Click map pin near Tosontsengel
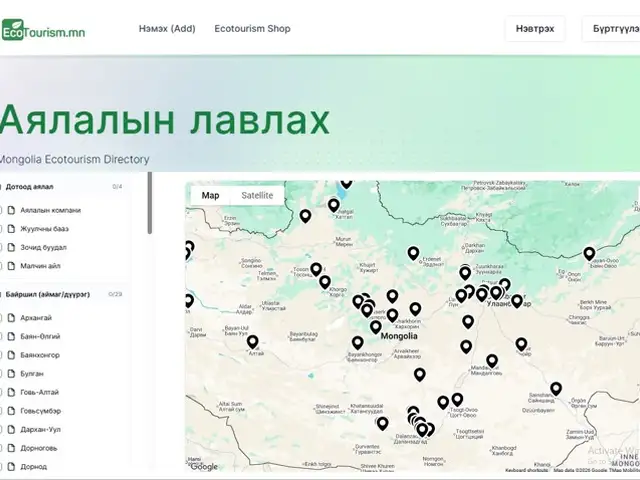This screenshot has width=640, height=480. click(x=316, y=269)
